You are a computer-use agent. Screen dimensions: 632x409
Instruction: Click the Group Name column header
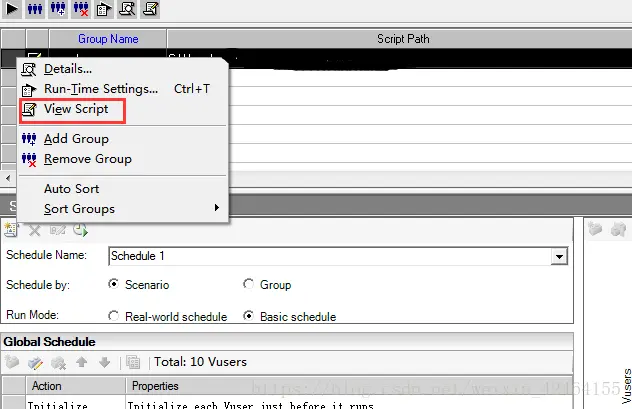point(108,39)
